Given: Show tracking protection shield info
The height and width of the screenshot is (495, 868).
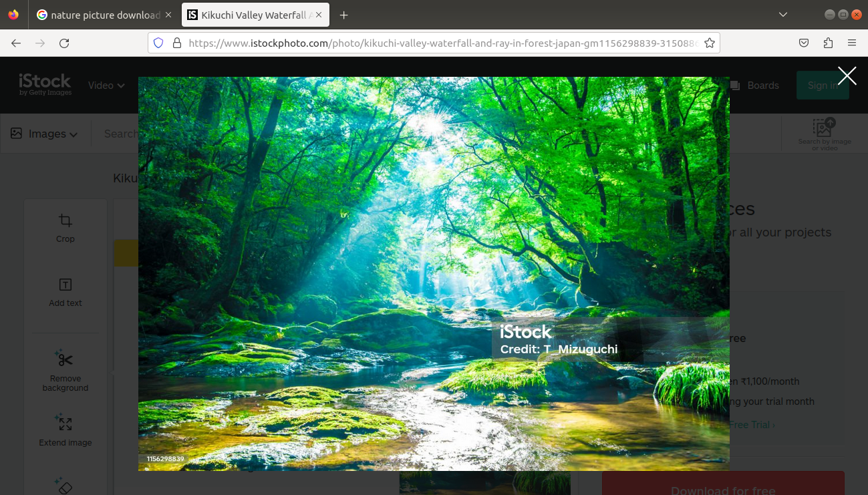Looking at the screenshot, I should point(158,43).
